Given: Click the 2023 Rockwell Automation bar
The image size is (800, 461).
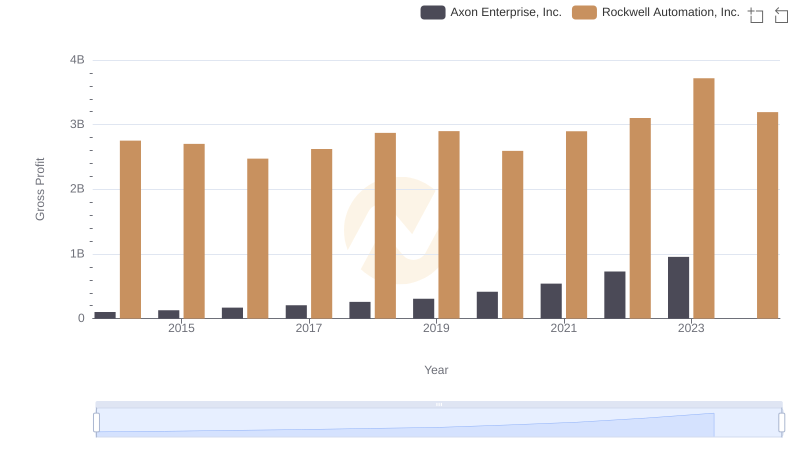Looking at the screenshot, I should pos(704,198).
